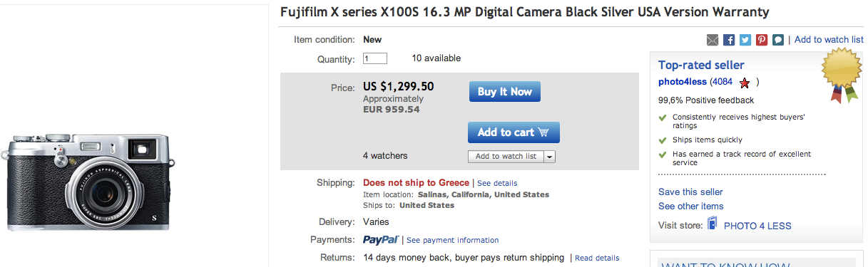This screenshot has width=868, height=267.
Task: Share listing via email icon
Action: coord(713,40)
